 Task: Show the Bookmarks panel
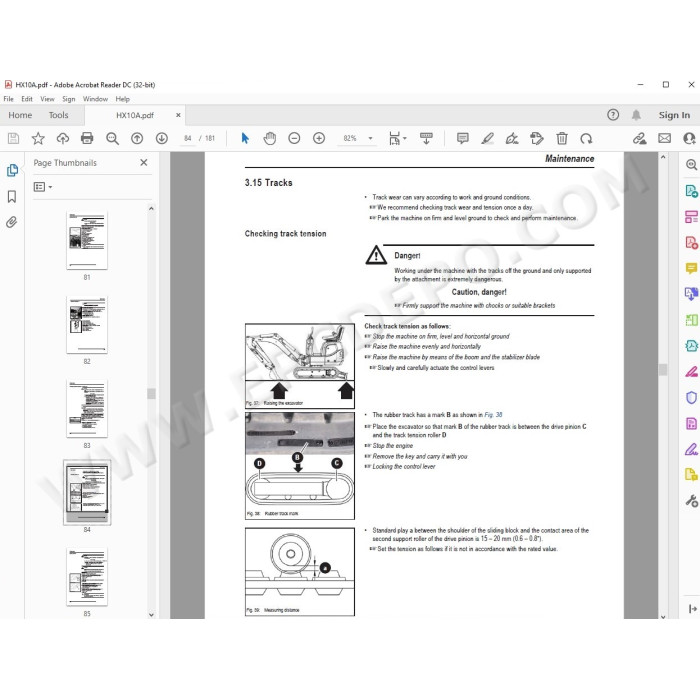[x=12, y=196]
